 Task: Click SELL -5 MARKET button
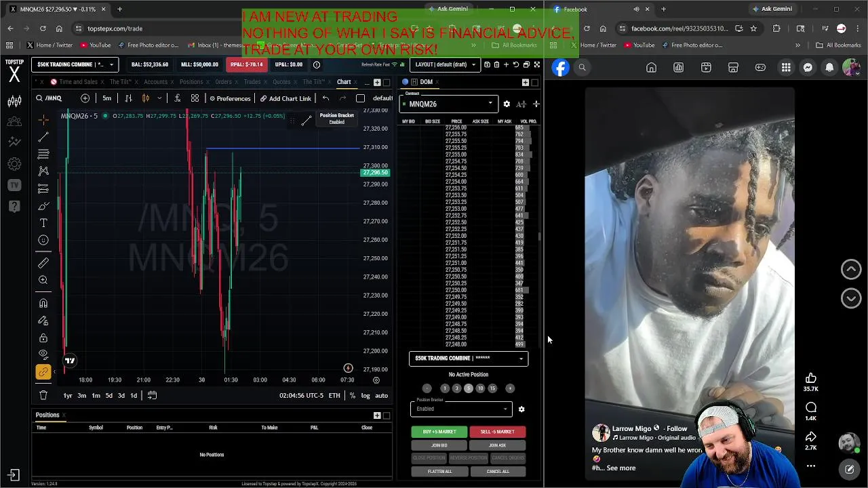point(497,432)
